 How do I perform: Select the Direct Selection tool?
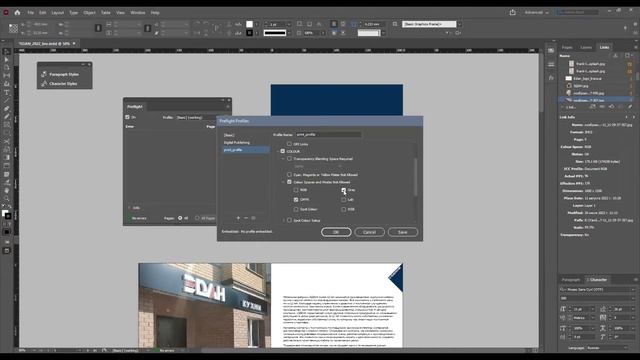point(7,60)
